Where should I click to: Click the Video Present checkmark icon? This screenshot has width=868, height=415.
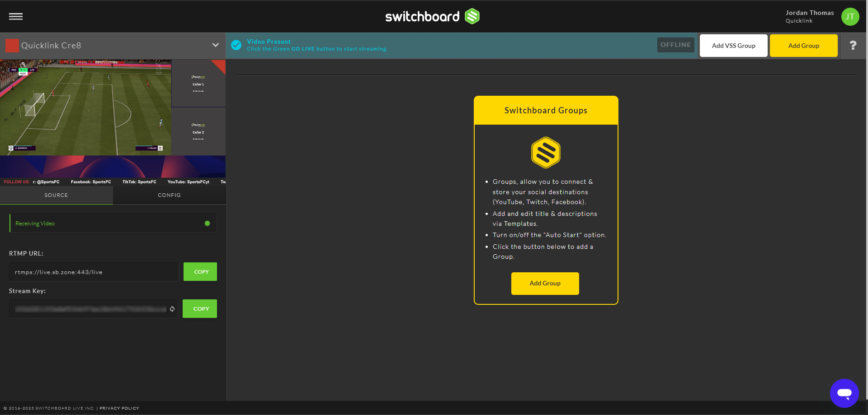coord(236,45)
